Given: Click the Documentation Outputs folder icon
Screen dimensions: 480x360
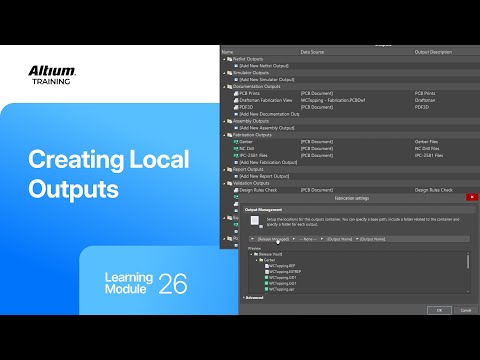Looking at the screenshot, I should pos(229,87).
